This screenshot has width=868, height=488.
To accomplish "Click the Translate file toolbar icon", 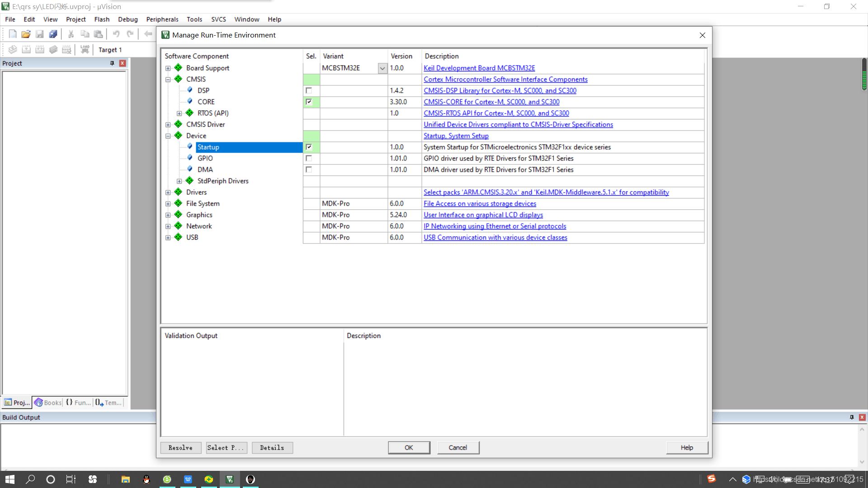I will coord(13,50).
